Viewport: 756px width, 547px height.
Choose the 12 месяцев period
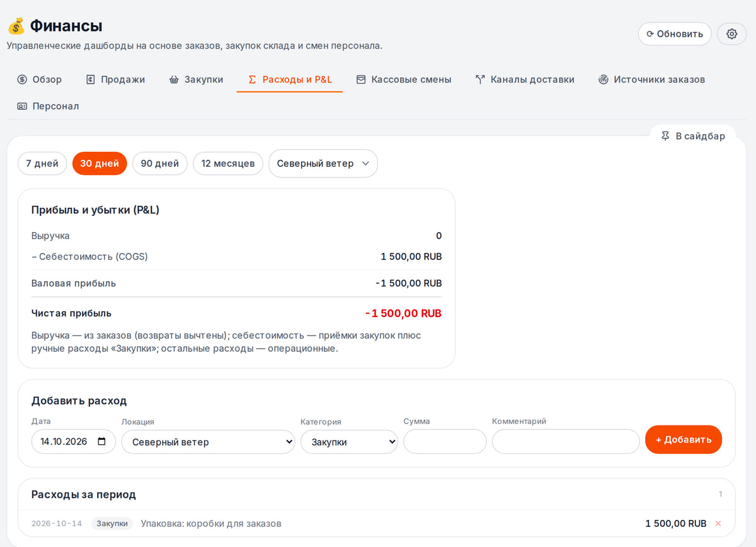228,164
